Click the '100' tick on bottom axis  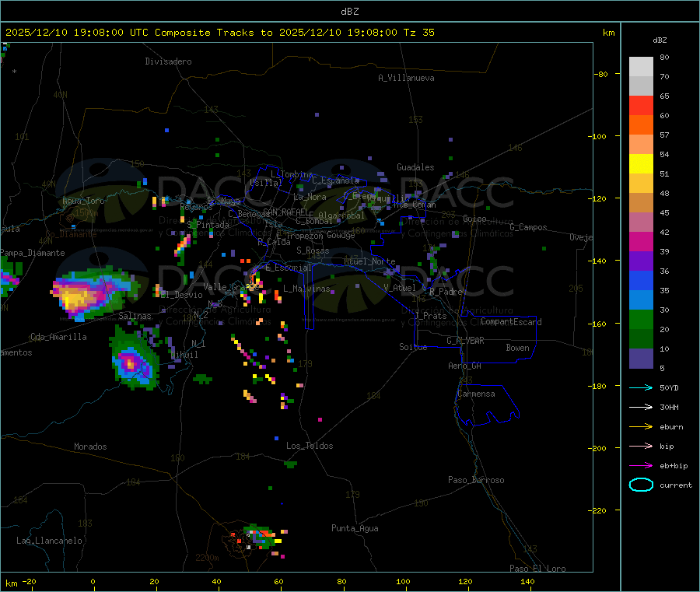[403, 582]
